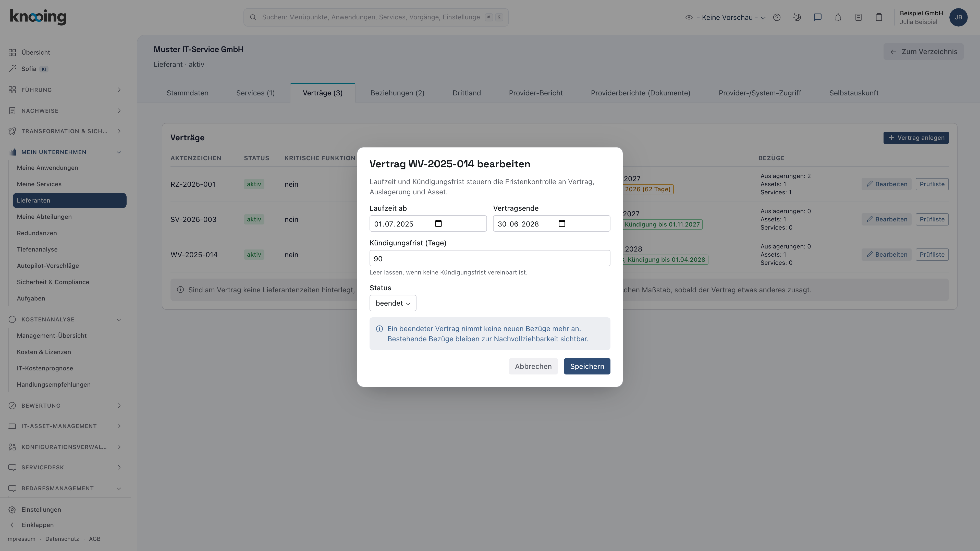This screenshot has height=551, width=980.
Task: Open the chat messages icon
Action: pyautogui.click(x=817, y=18)
